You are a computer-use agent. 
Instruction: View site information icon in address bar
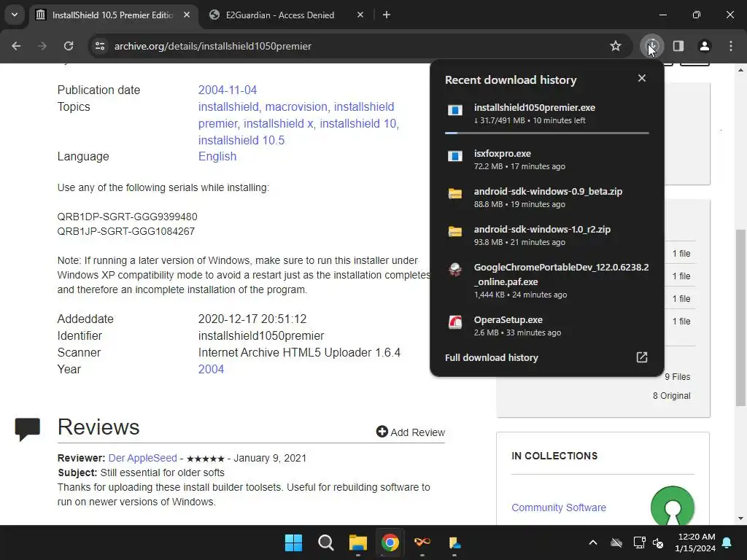coord(100,46)
